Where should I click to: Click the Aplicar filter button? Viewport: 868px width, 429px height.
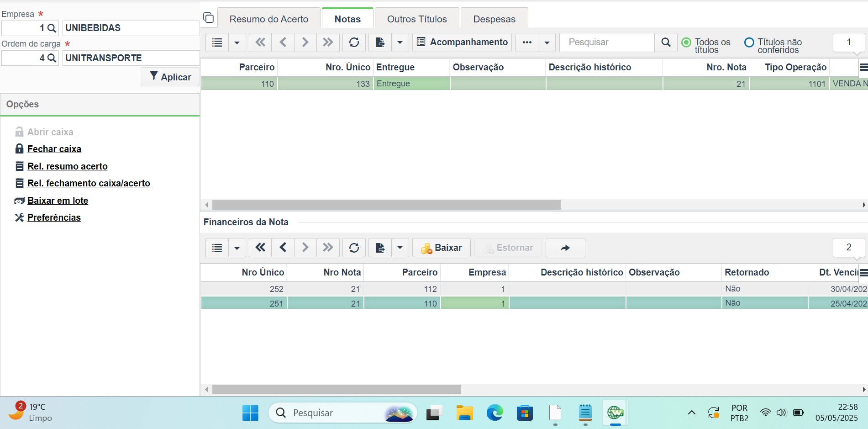point(170,77)
